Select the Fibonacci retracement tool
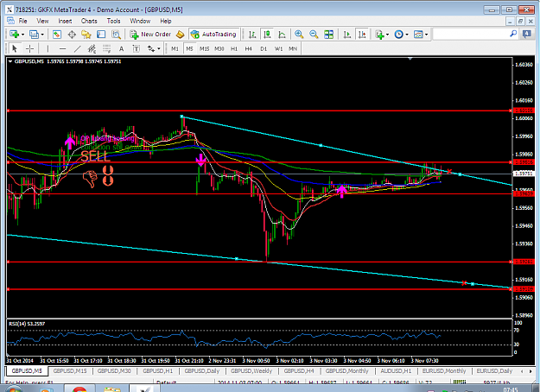Viewport: 540px width, 392px height. coord(106,49)
